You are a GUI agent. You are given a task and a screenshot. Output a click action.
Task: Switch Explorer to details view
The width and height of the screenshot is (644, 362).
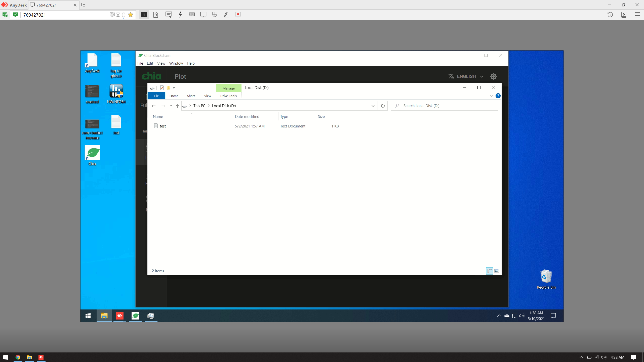tap(490, 271)
